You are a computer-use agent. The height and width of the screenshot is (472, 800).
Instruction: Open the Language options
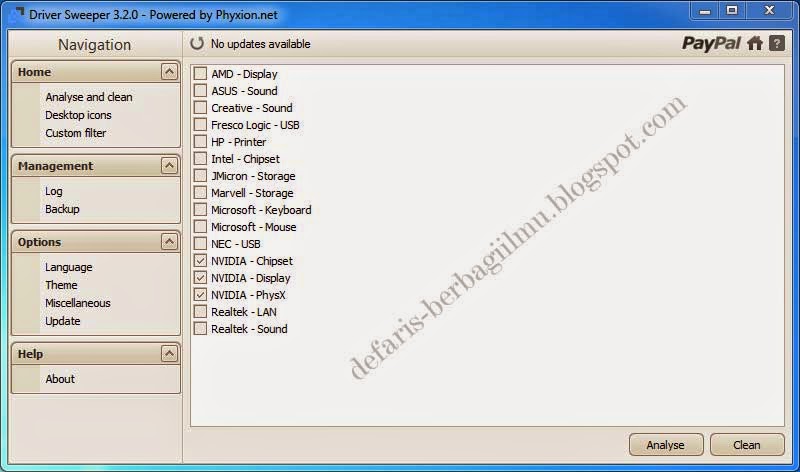(x=68, y=267)
